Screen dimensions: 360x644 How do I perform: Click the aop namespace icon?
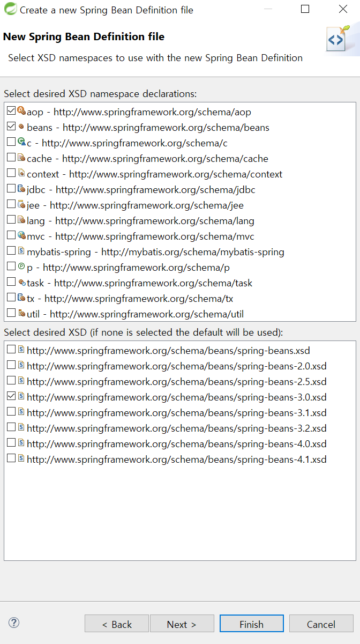(x=21, y=111)
